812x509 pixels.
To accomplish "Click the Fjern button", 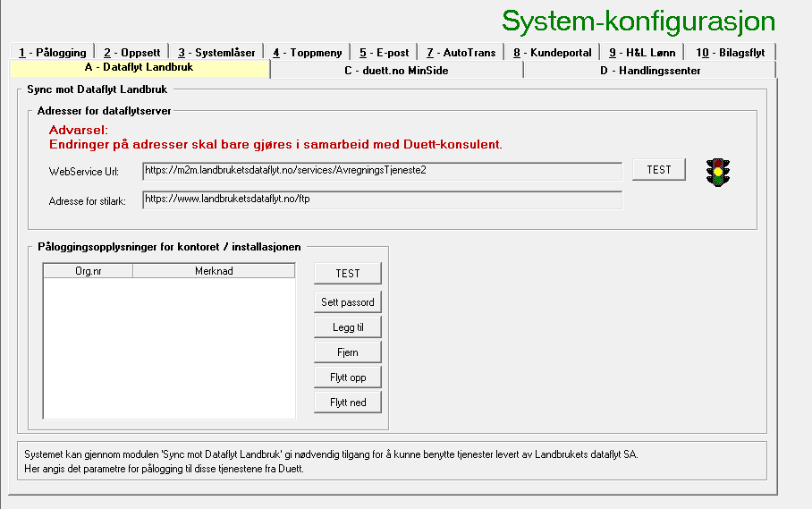I will [x=348, y=352].
